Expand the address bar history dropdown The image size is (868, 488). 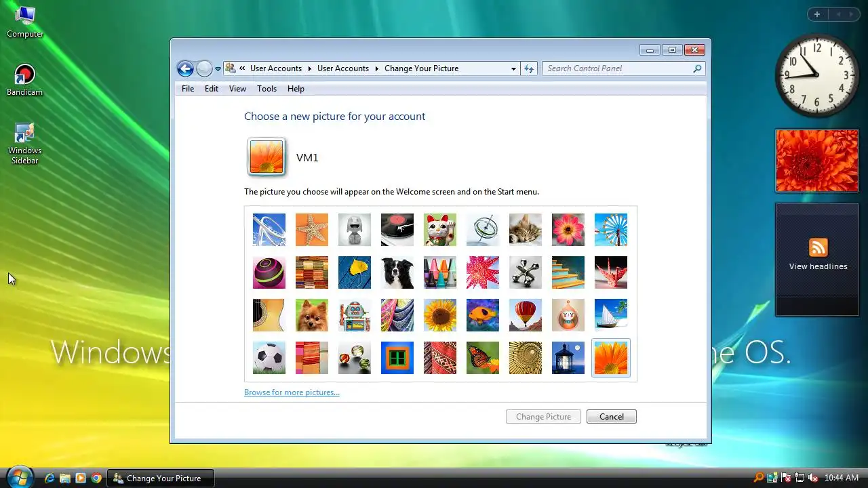(x=513, y=68)
